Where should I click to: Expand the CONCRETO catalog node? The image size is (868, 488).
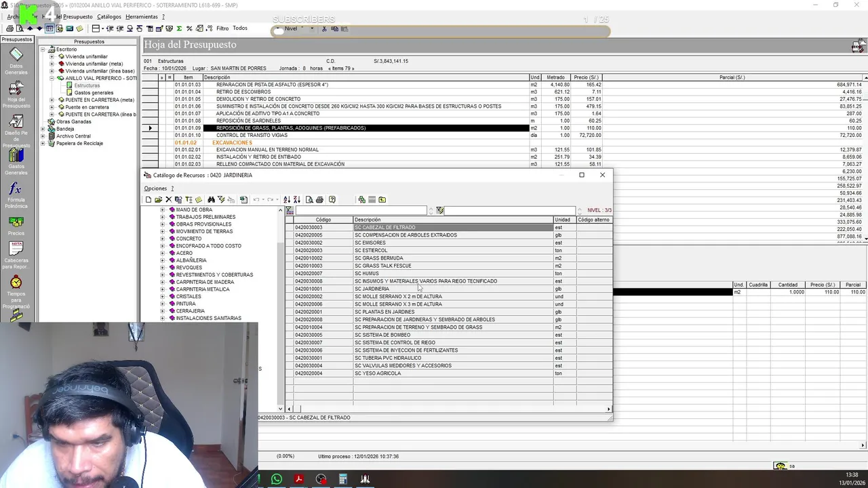point(163,239)
